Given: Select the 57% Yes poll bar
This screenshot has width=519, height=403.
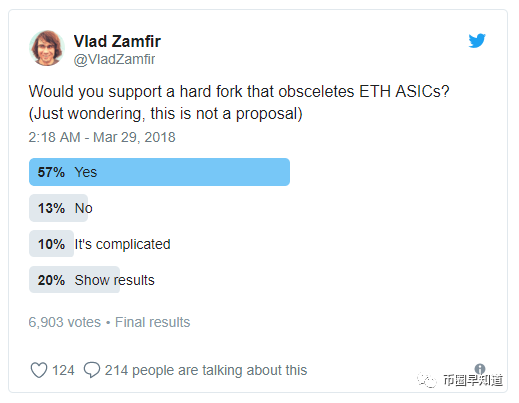Looking at the screenshot, I should [159, 172].
